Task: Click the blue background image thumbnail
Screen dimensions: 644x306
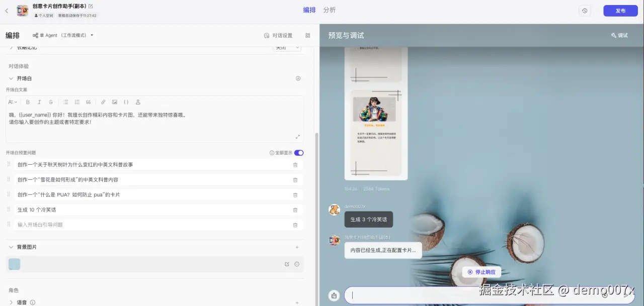Action: [15, 264]
